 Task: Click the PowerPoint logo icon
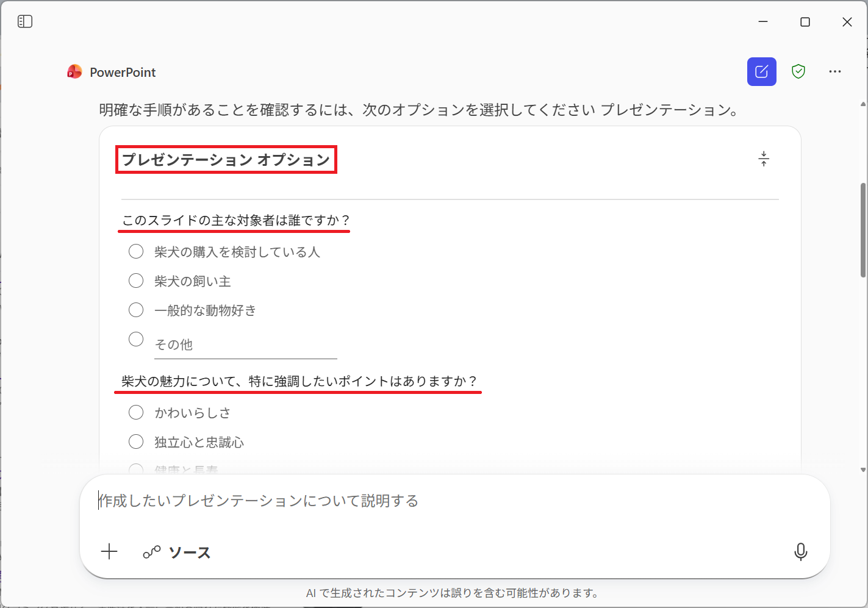point(74,72)
